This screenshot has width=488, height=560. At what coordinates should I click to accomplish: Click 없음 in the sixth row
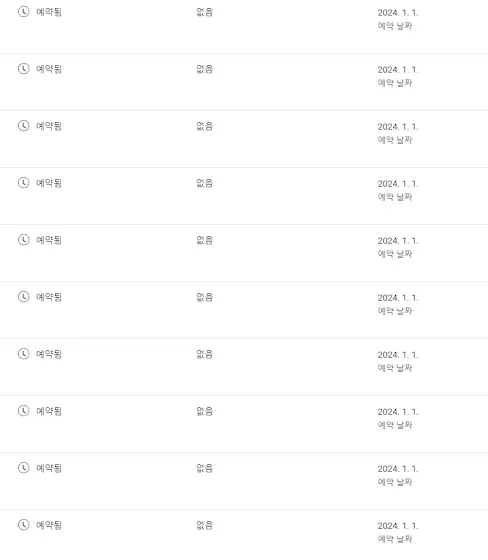coord(205,297)
